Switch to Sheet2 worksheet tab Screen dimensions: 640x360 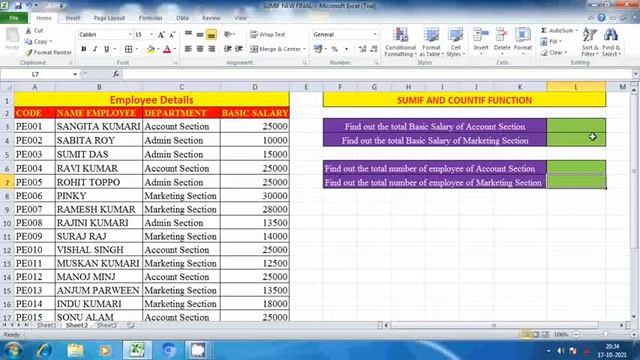coord(77,325)
